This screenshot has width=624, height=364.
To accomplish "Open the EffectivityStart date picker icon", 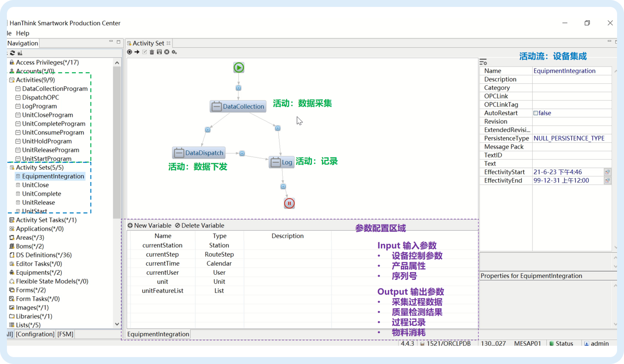I will tap(608, 172).
